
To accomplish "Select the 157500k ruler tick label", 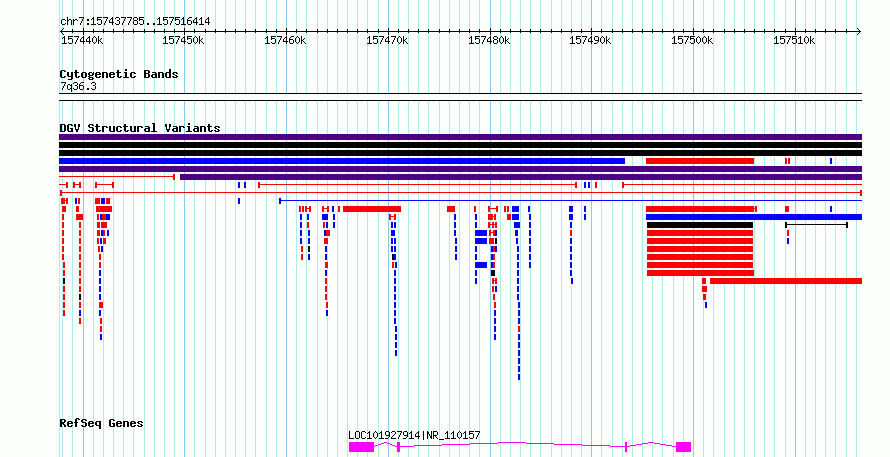I will (692, 40).
